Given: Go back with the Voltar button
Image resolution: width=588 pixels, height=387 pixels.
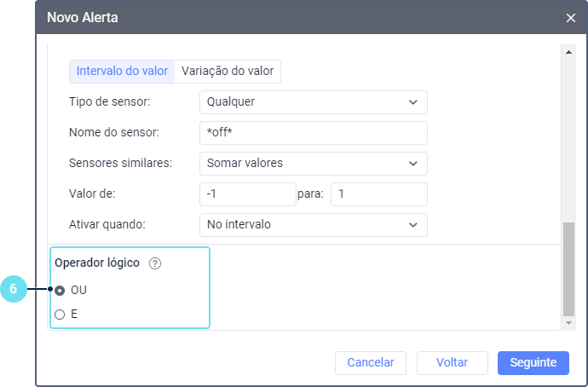Looking at the screenshot, I should click(x=452, y=363).
